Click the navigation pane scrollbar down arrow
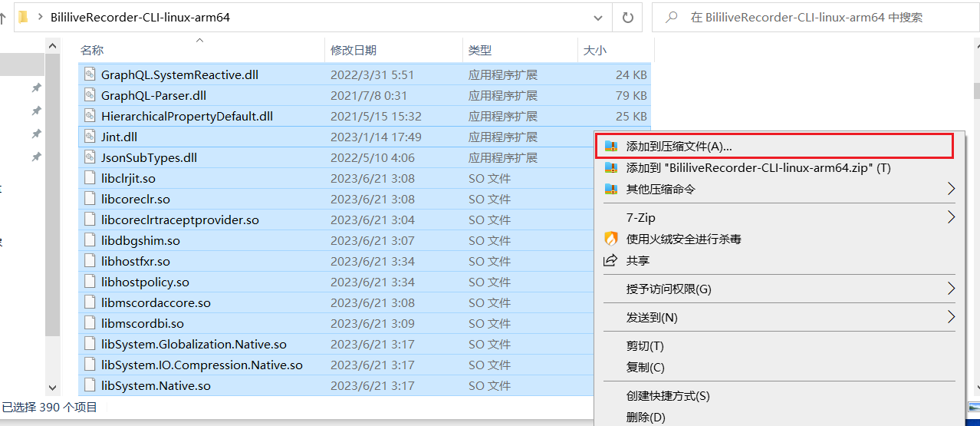This screenshot has width=980, height=426. point(53,388)
